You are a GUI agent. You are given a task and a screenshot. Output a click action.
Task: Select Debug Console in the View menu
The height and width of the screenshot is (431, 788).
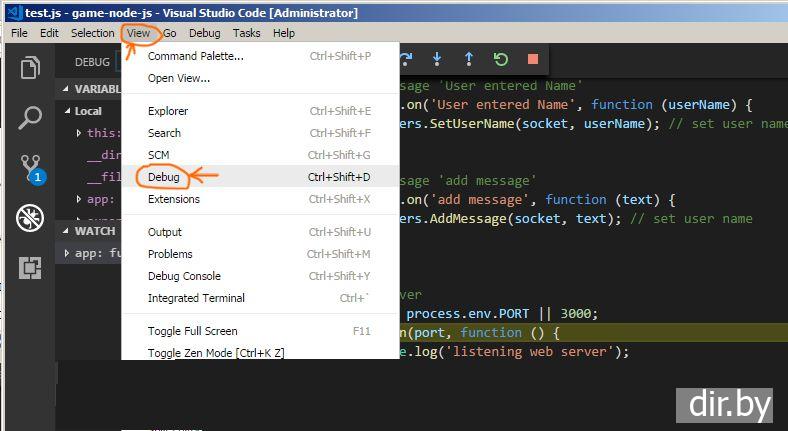point(260,276)
